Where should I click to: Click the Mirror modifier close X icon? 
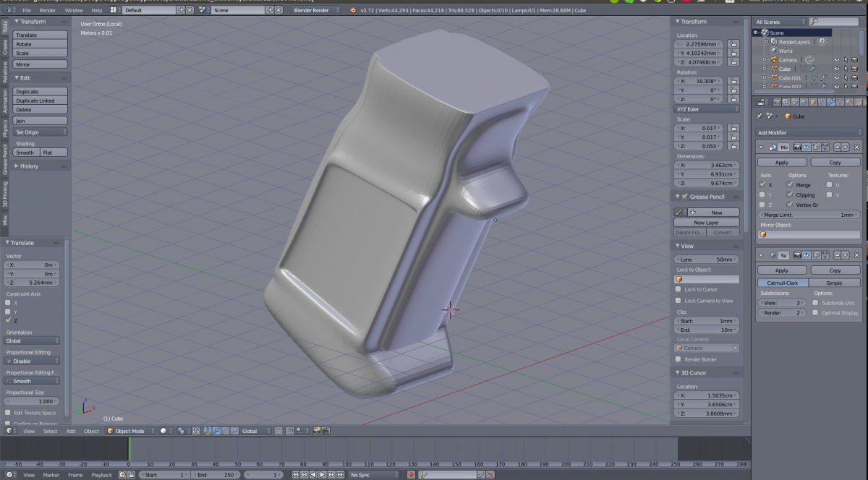point(856,147)
